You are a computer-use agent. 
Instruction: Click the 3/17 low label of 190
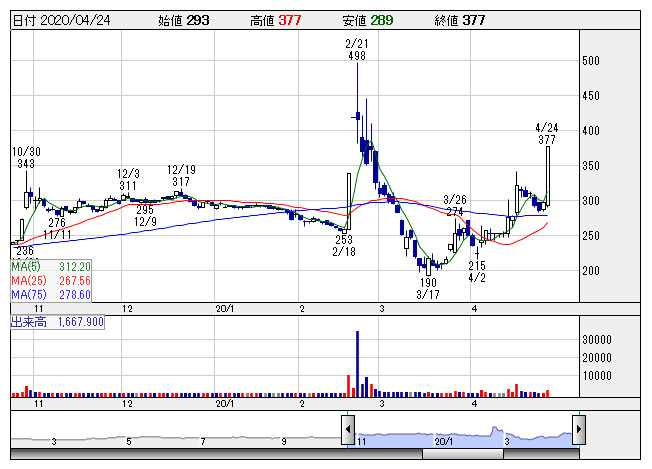point(428,290)
